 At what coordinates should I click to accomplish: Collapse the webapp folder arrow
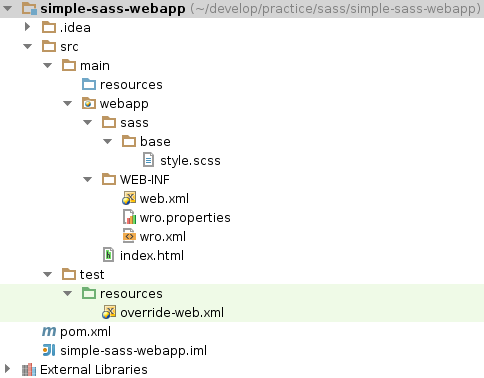[68, 104]
